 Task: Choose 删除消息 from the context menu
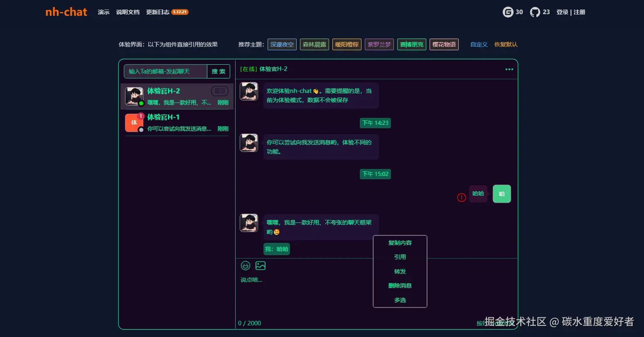point(400,286)
